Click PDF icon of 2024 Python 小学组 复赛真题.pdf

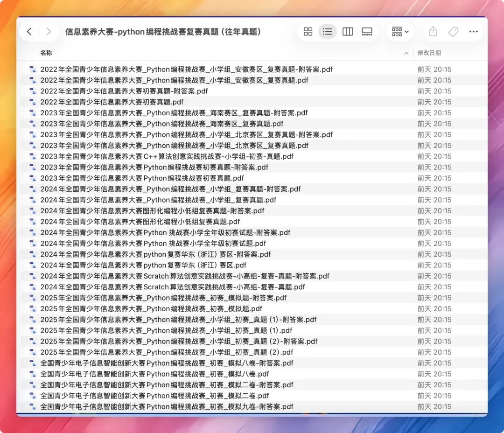point(33,200)
